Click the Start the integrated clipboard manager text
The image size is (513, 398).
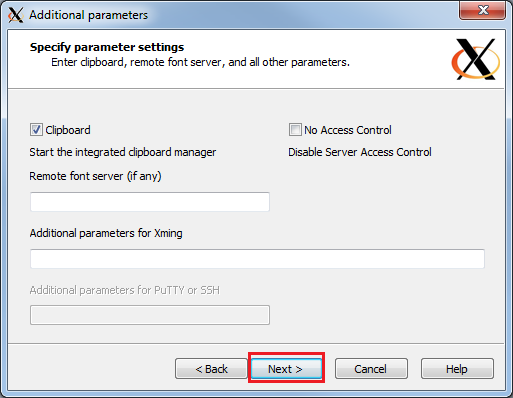pyautogui.click(x=123, y=152)
